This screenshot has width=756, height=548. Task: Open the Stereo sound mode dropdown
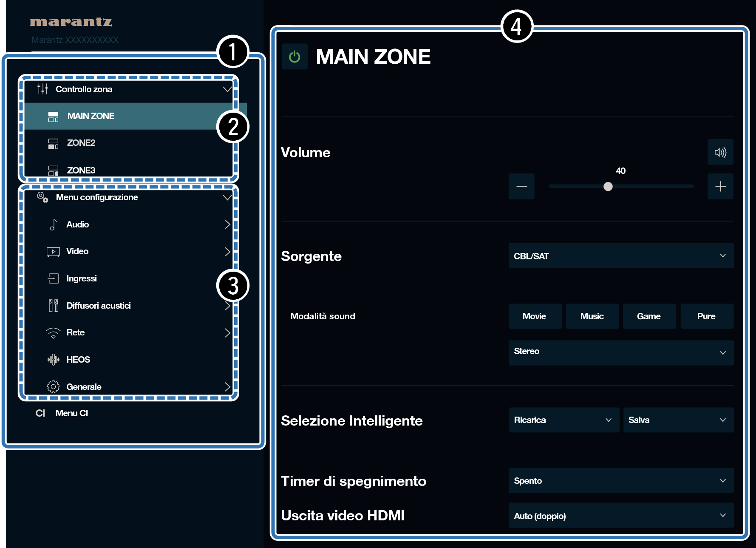click(620, 352)
